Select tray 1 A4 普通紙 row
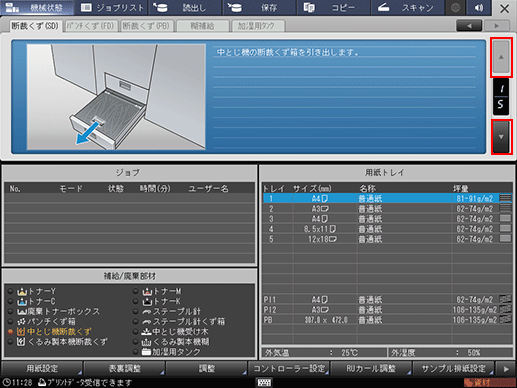 click(387, 199)
